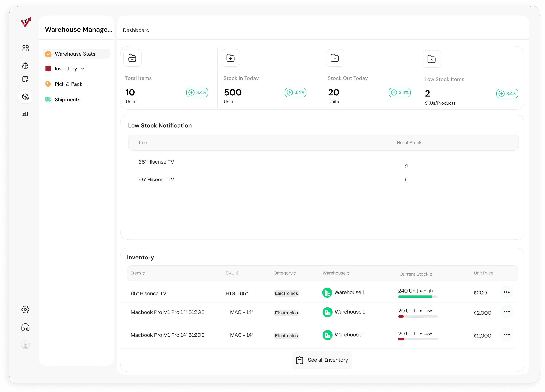Click the orange Pick & Pack tag icon
545x392 pixels.
48,84
